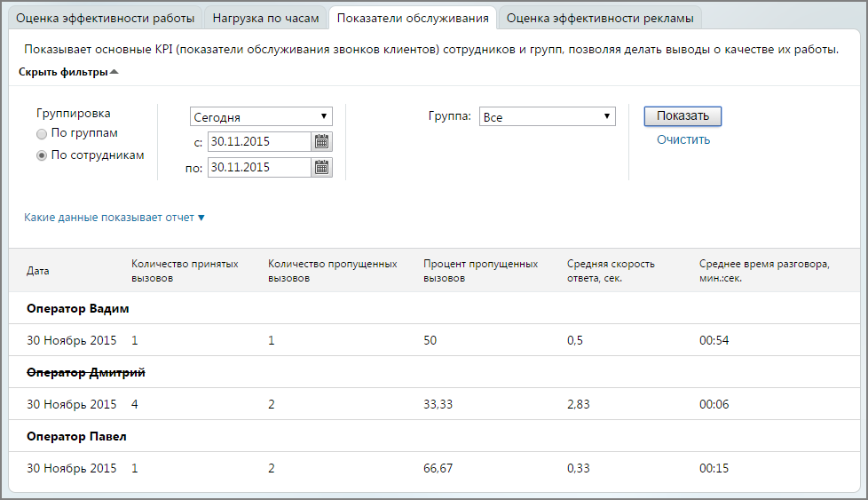The width and height of the screenshot is (868, 500).
Task: Focus the start date field 'с'
Action: (x=259, y=142)
